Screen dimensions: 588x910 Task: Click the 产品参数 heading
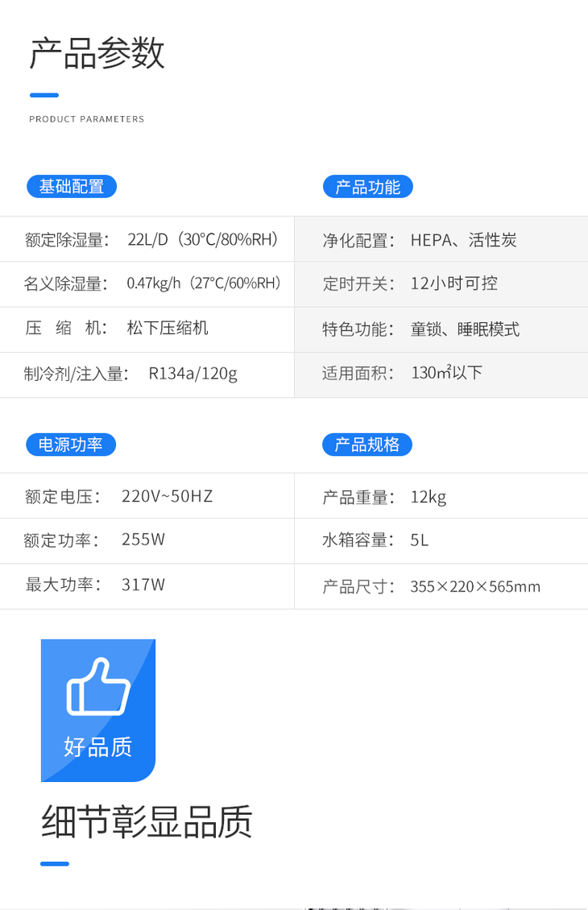97,54
